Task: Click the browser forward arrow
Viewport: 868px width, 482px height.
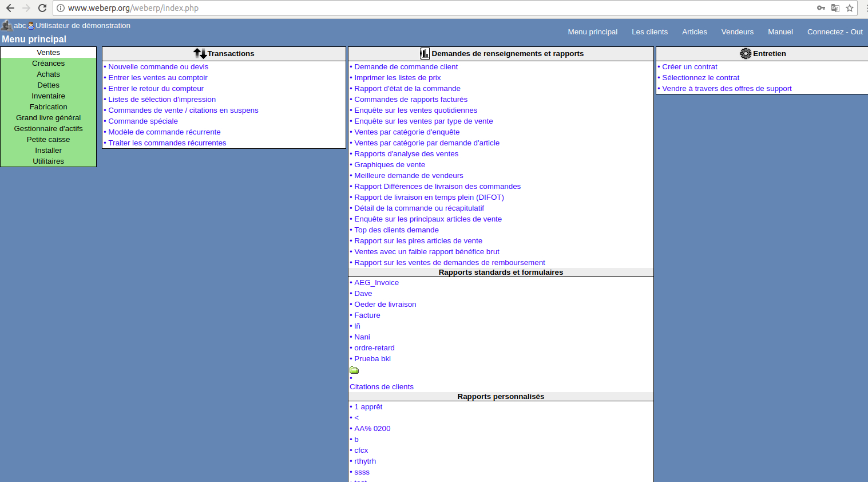Action: [26, 8]
